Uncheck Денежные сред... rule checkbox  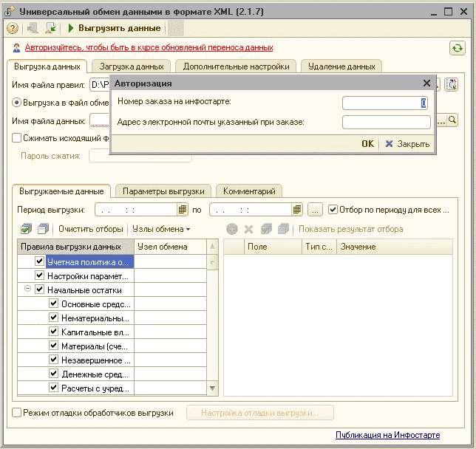pyautogui.click(x=53, y=373)
